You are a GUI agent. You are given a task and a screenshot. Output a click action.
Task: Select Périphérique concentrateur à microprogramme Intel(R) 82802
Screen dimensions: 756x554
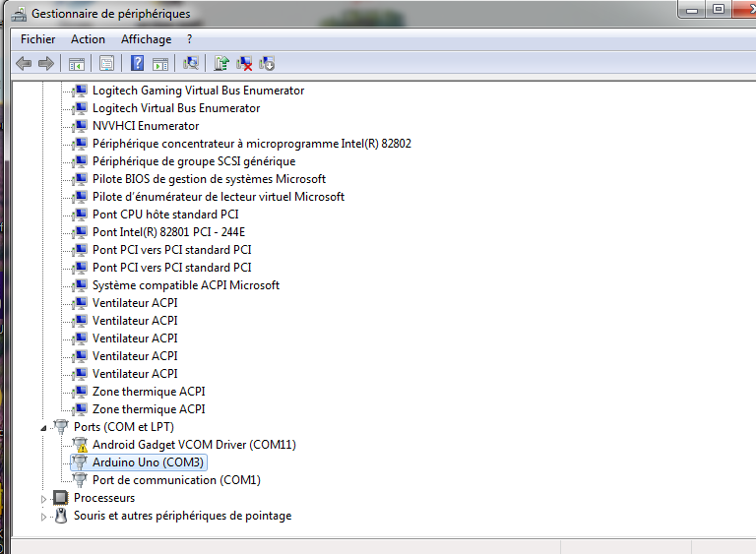point(252,144)
